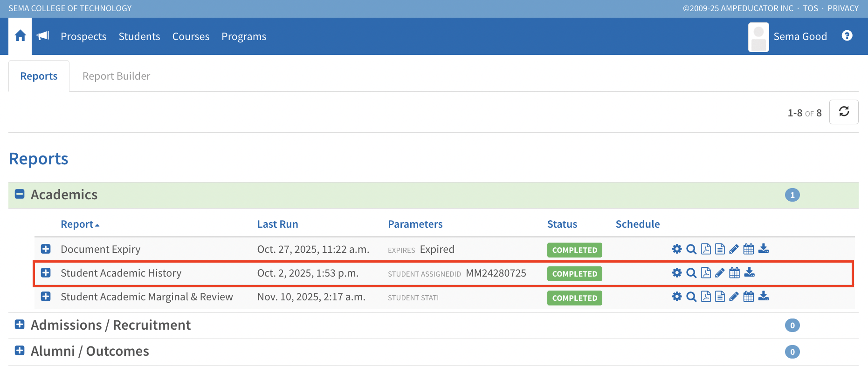This screenshot has height=366, width=868.
Task: Expand the Alumni / Outcomes section
Action: click(20, 351)
